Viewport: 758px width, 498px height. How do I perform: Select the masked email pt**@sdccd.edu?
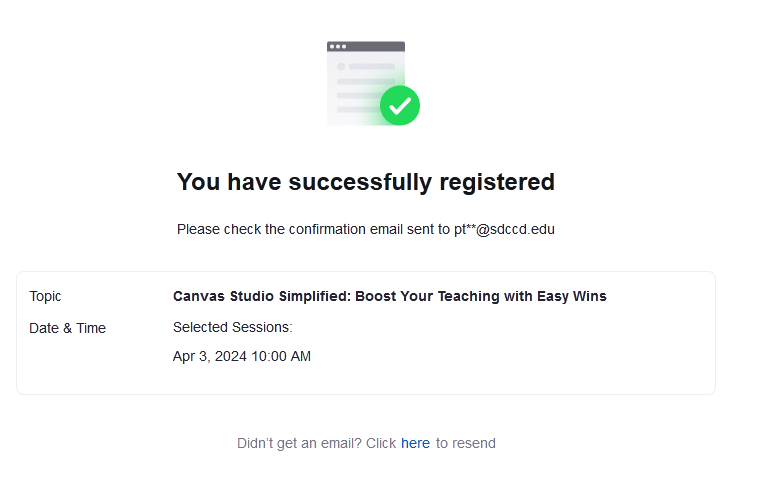tap(504, 229)
